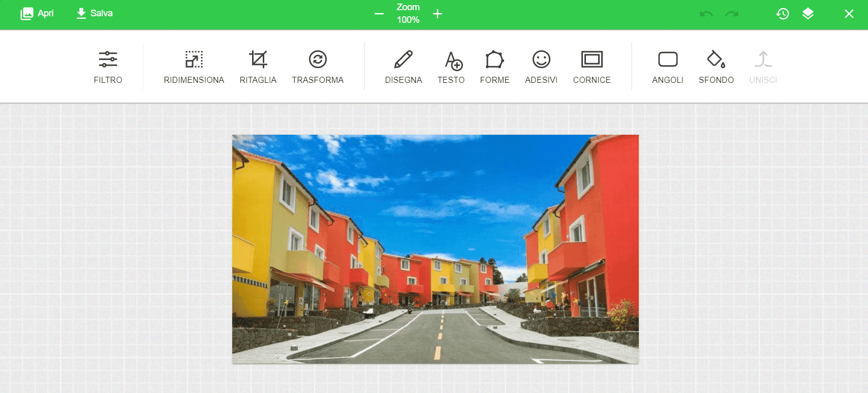Click the Salva download button
This screenshot has height=393, width=868.
pyautogui.click(x=95, y=14)
